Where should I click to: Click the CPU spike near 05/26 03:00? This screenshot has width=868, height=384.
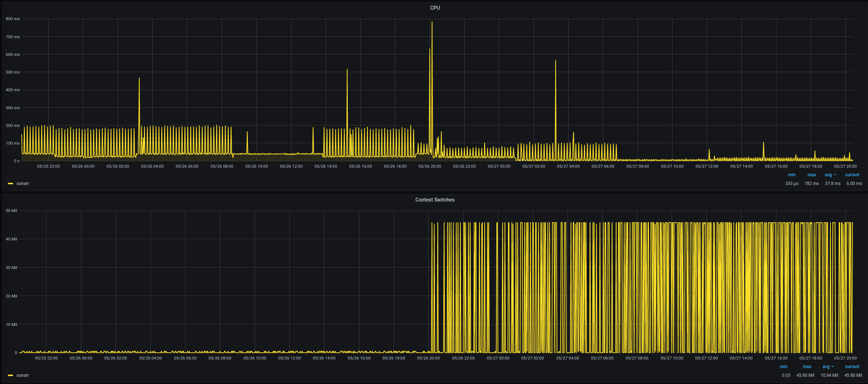[139, 78]
